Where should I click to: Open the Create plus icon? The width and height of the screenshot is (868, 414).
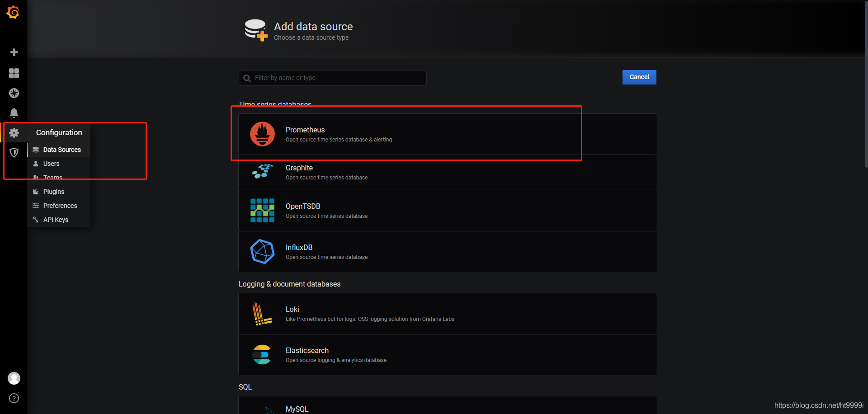point(14,52)
